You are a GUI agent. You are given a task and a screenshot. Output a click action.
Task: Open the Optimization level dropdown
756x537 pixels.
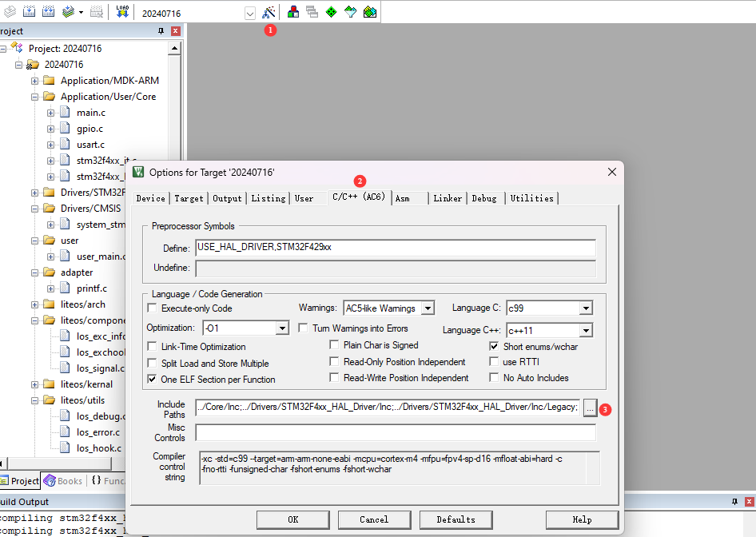pos(283,328)
